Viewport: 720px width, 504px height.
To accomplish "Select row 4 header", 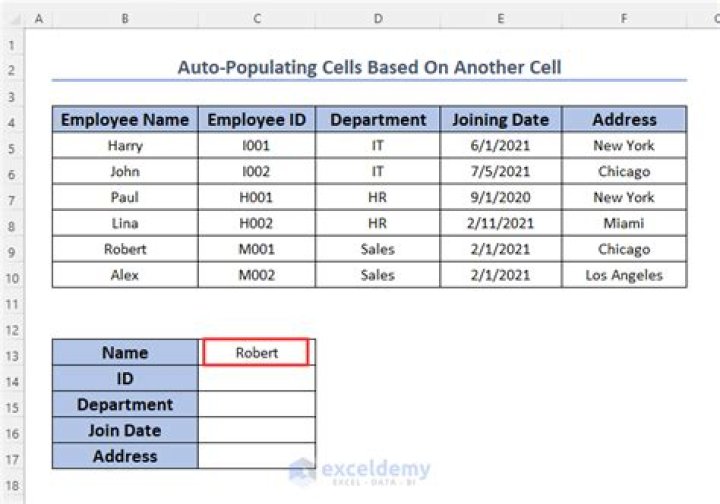I will pos(12,123).
